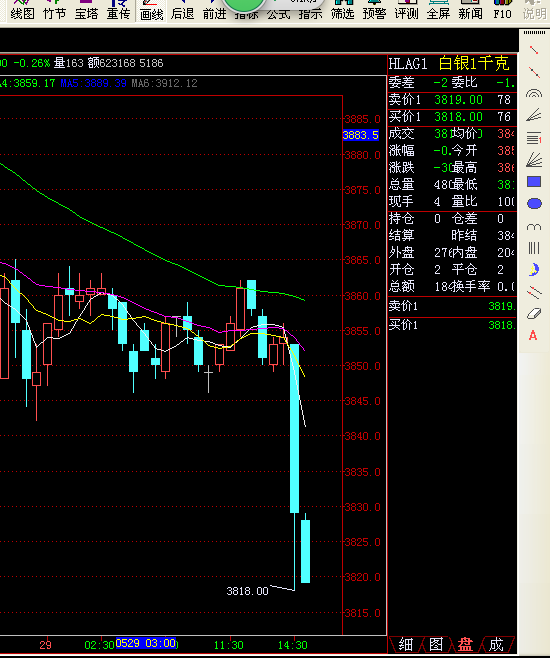Switch to the 盘 quote tab
Screen dimensions: 550x658
[x=465, y=644]
